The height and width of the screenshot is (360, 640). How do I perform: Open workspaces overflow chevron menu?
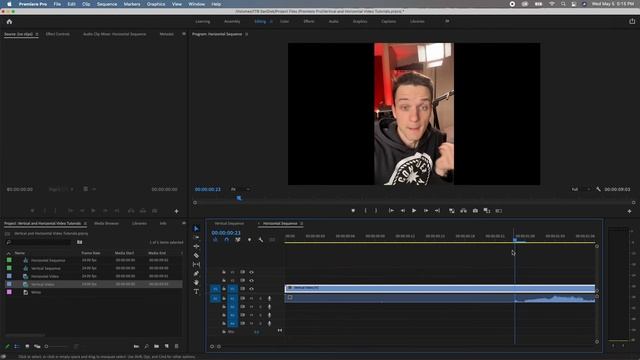point(447,21)
